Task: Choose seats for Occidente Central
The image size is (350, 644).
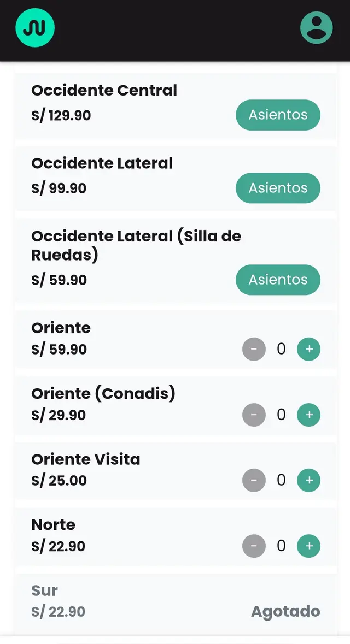Action: [x=278, y=115]
